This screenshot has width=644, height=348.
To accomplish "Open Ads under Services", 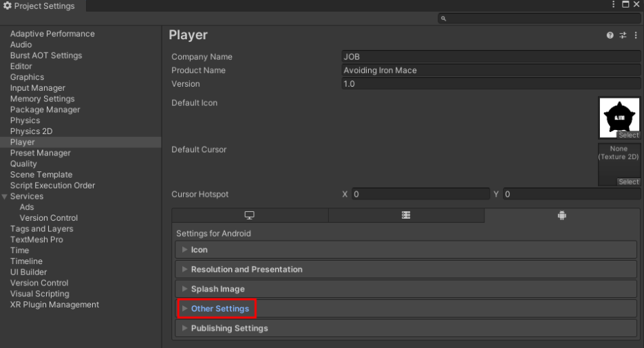I will pos(27,207).
